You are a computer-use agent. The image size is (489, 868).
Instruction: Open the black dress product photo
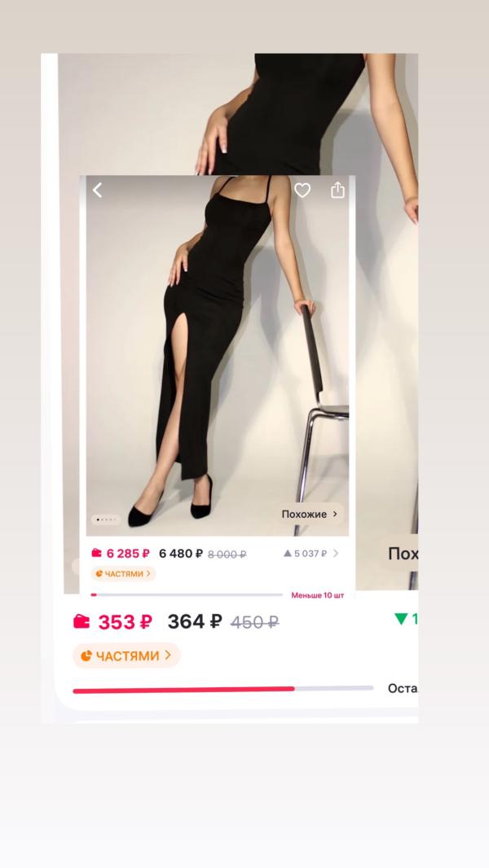pos(217,356)
